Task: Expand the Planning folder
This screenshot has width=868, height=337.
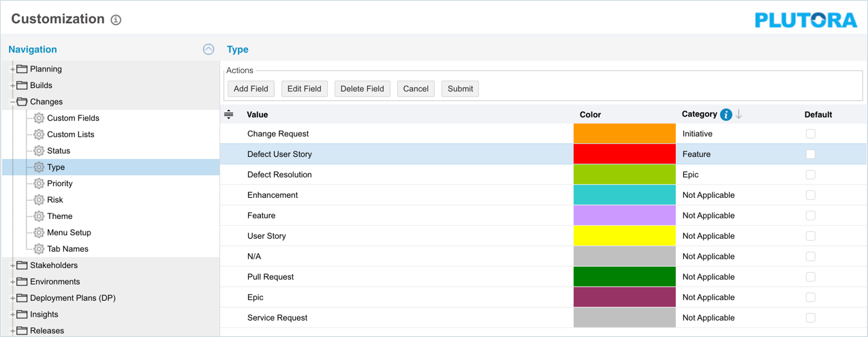Action: 13,69
